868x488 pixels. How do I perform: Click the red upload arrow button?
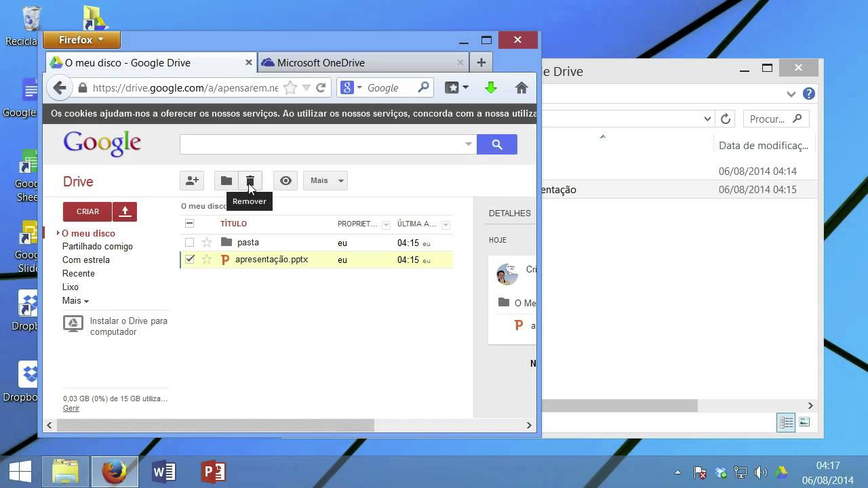click(125, 211)
